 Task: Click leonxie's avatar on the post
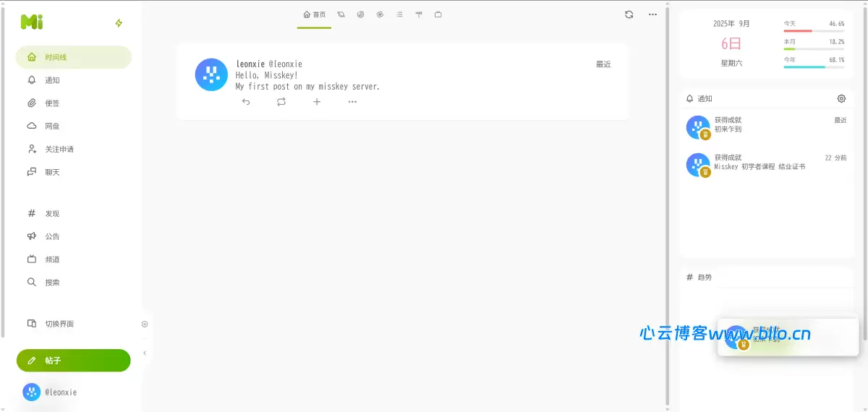pos(211,74)
